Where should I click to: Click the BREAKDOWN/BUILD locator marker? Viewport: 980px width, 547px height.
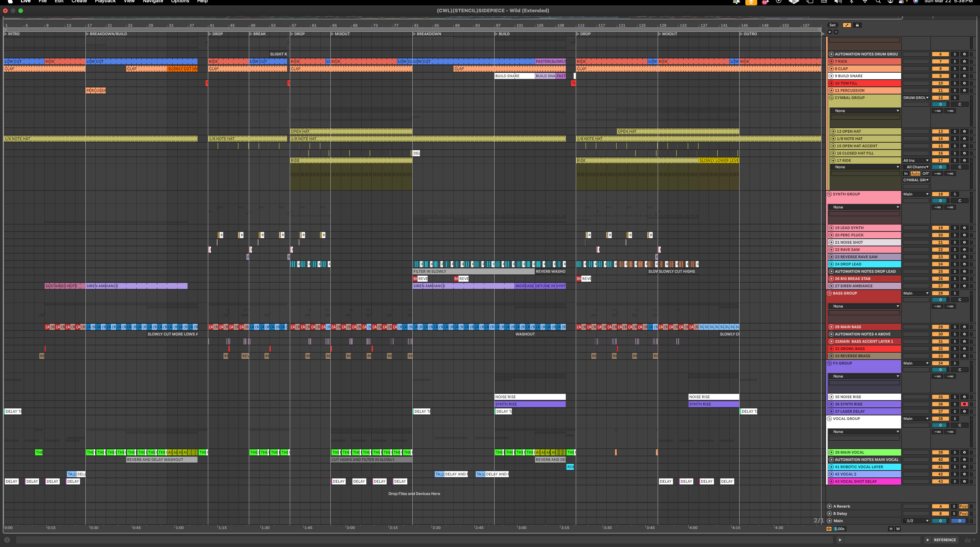coord(106,34)
